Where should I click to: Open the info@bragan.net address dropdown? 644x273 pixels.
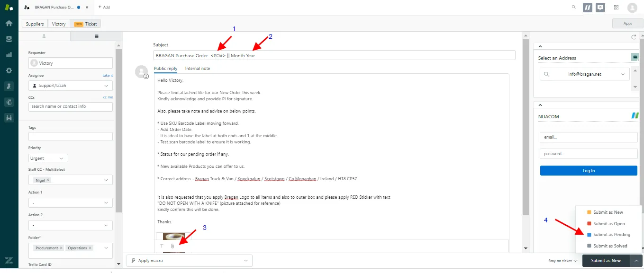point(585,74)
